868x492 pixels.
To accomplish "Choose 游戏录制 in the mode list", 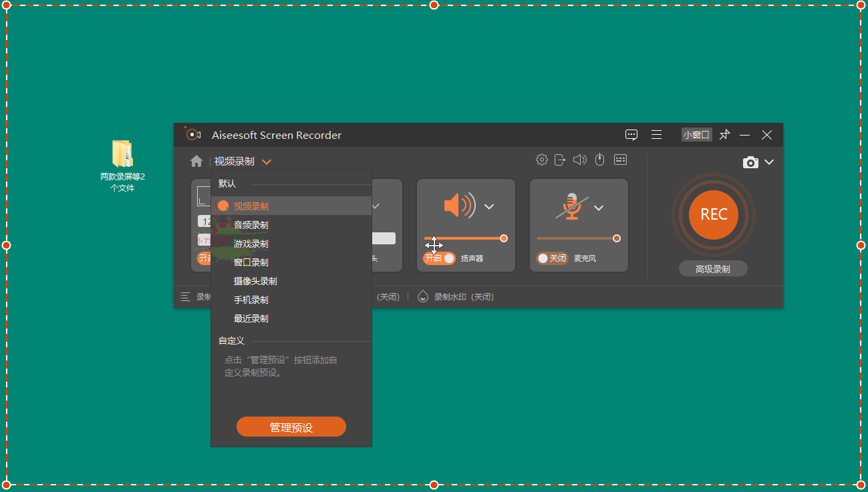I will [251, 244].
